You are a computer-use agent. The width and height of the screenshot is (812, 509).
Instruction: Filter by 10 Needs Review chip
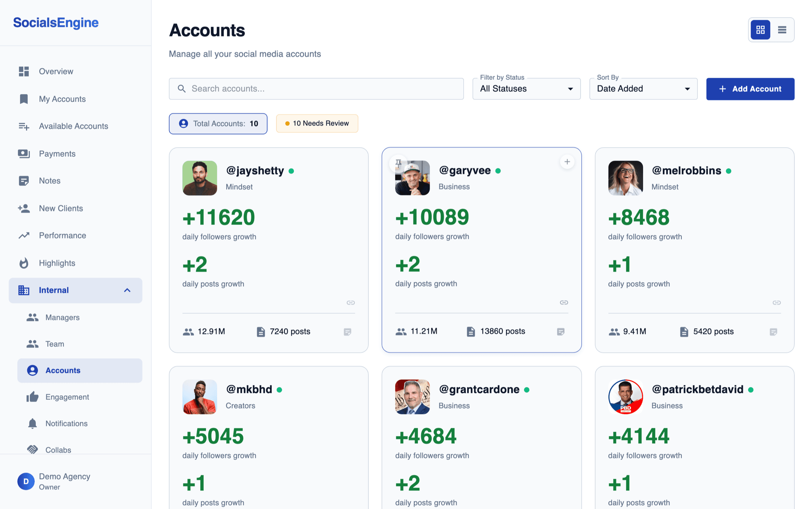click(x=317, y=123)
